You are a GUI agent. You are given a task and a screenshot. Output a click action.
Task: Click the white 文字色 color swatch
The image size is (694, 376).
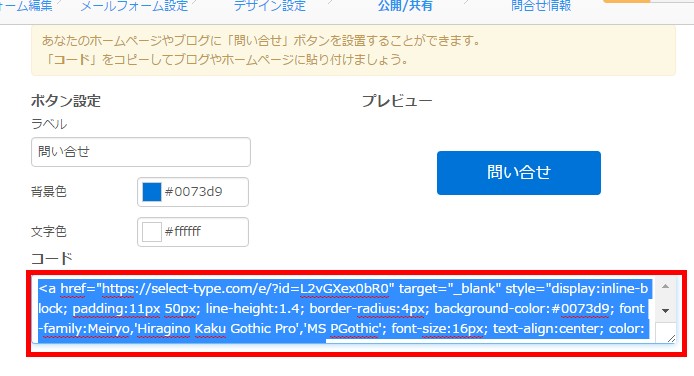click(151, 232)
